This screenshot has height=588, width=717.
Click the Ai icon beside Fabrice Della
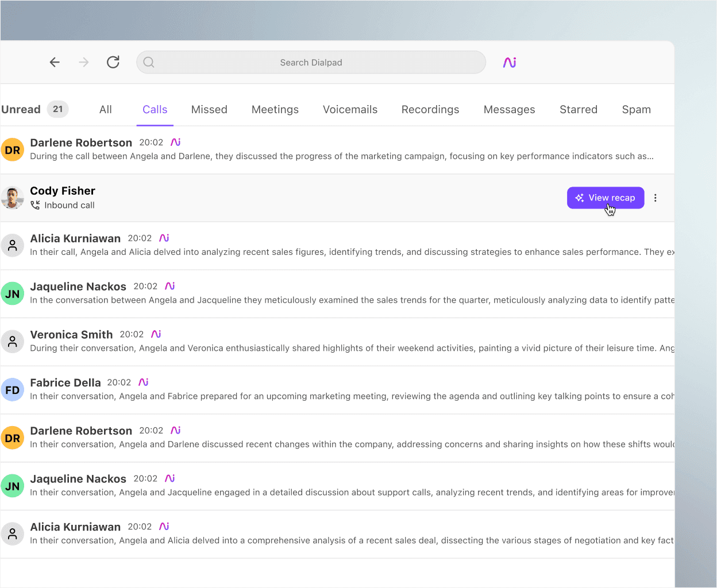(144, 382)
